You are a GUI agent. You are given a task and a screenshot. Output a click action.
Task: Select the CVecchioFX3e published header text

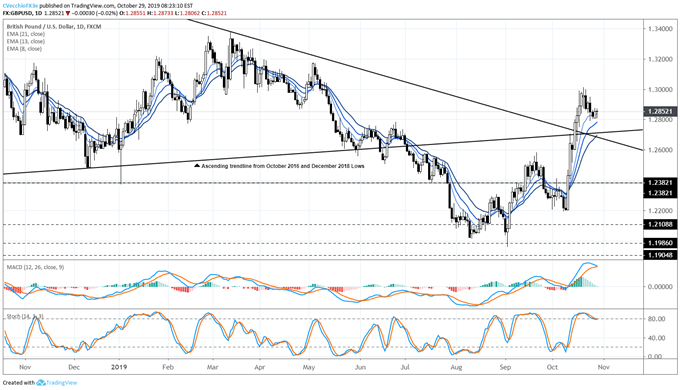click(98, 7)
